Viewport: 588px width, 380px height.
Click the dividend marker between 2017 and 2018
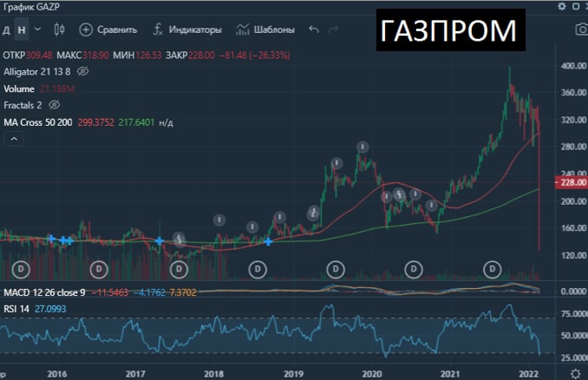point(179,269)
